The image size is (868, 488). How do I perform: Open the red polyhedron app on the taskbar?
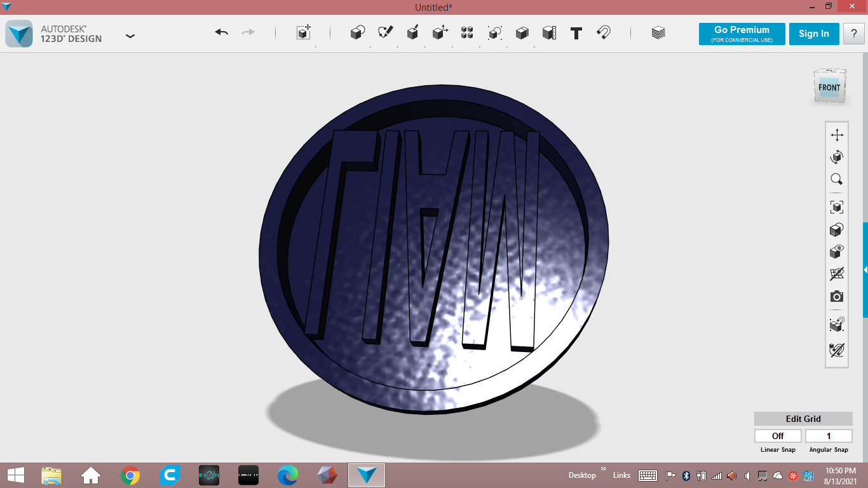327,475
